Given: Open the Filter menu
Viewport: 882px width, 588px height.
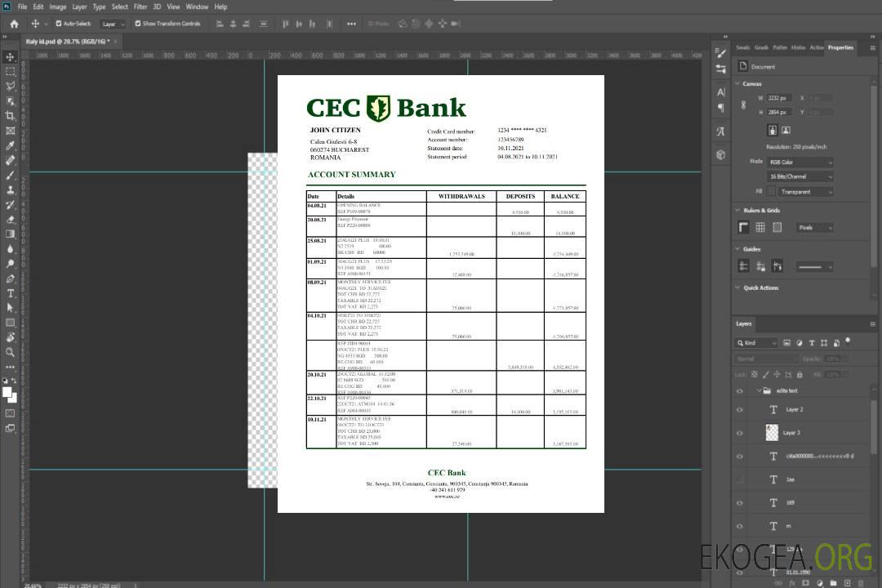Looking at the screenshot, I should pyautogui.click(x=140, y=7).
